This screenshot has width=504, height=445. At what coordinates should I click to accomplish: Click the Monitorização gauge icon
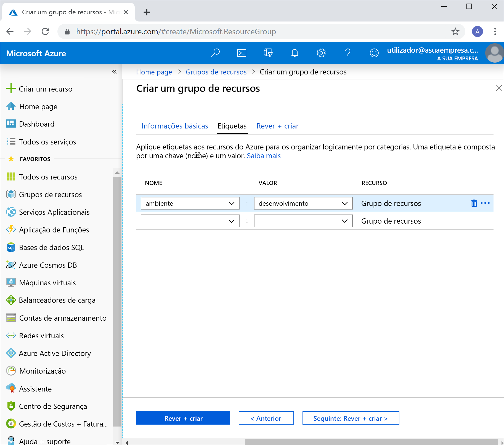click(x=11, y=371)
